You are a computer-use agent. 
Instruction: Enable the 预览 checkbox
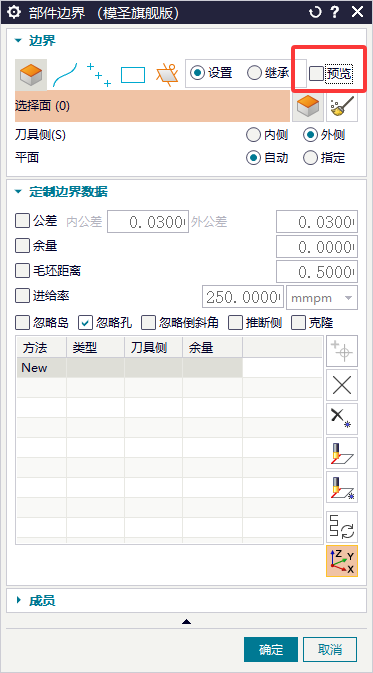317,73
